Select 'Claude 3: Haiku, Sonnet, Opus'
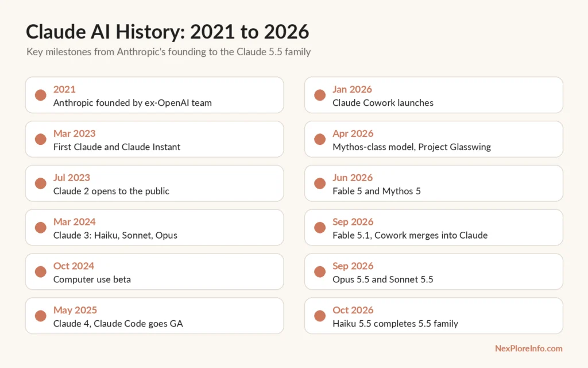 tap(115, 235)
